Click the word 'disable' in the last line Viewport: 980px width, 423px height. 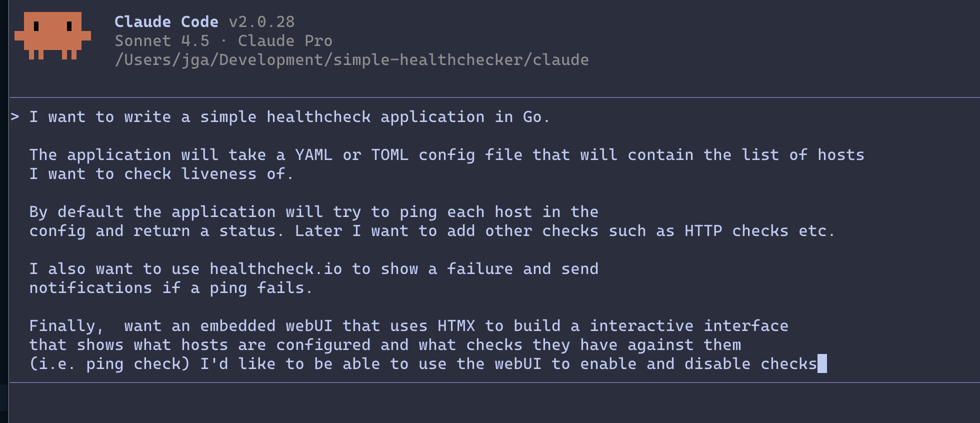pos(717,364)
